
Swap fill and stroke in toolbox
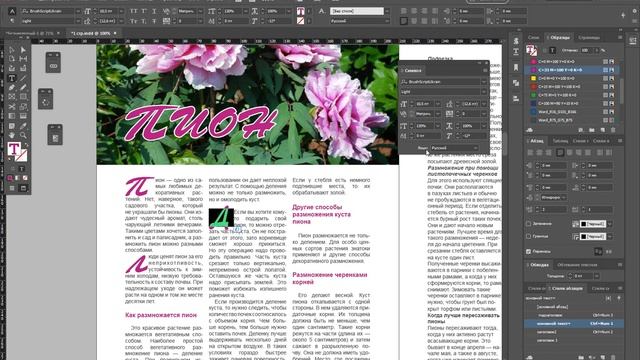pos(26,145)
